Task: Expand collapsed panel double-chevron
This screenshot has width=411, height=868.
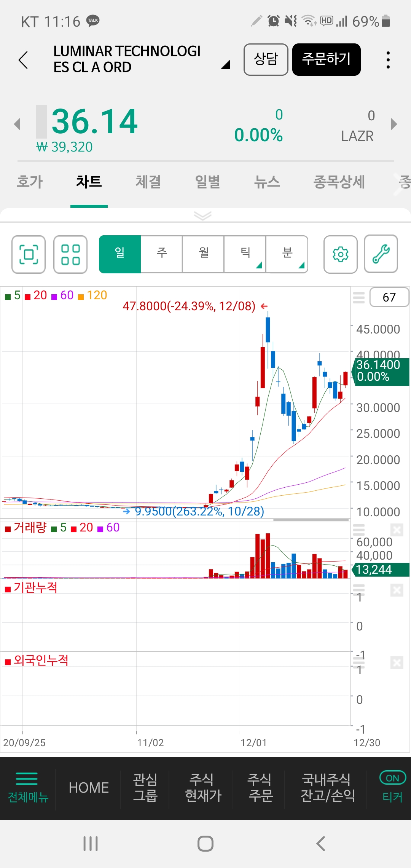Action: [202, 216]
